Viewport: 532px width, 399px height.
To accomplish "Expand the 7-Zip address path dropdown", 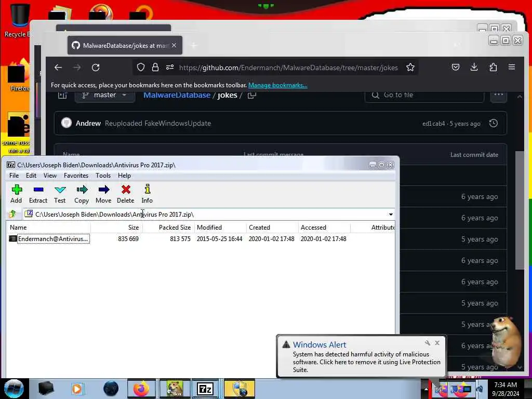I will [x=391, y=215].
